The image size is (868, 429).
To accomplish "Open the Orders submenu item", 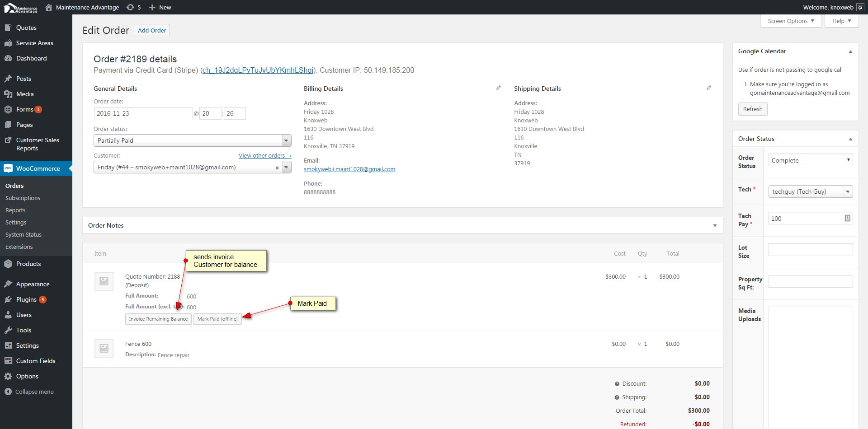I will (x=14, y=186).
